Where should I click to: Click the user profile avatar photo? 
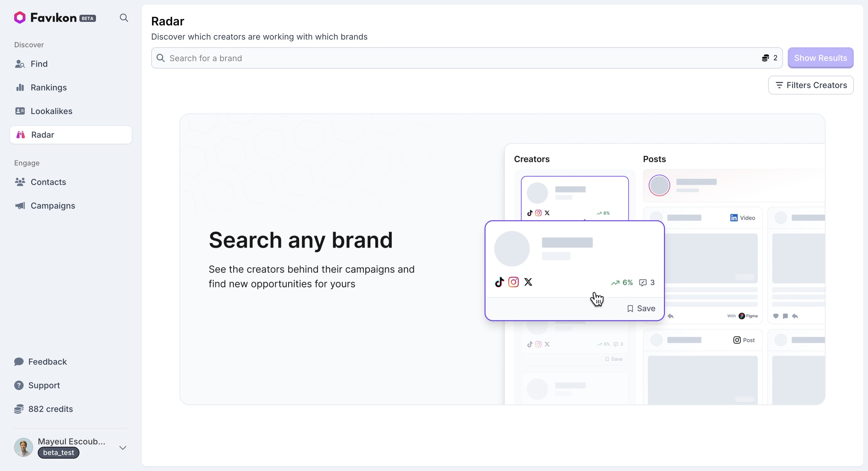(x=24, y=447)
